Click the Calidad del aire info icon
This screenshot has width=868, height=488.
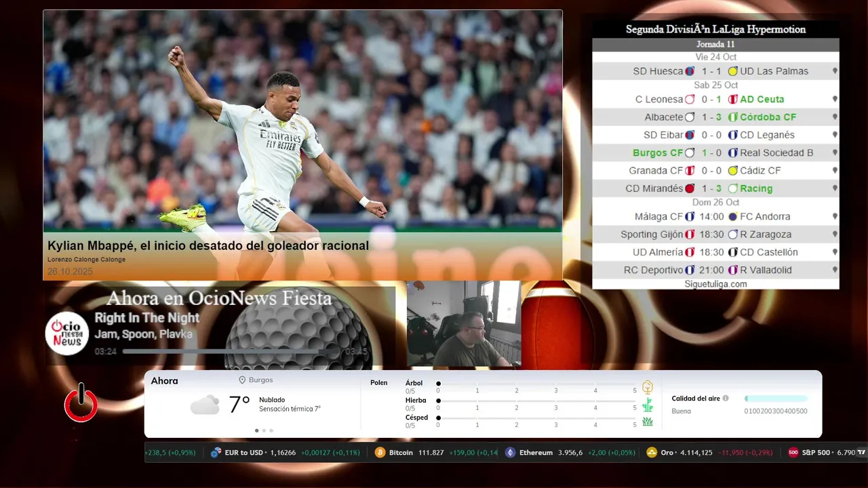point(726,399)
